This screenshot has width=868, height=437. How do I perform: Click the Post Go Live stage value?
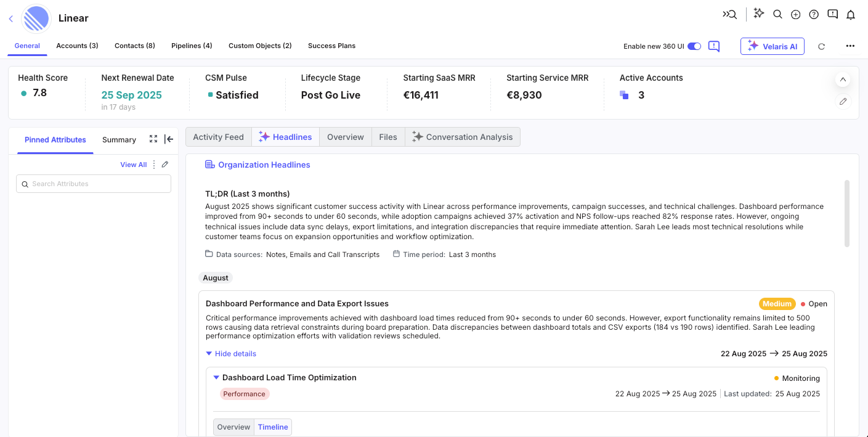[x=331, y=95]
